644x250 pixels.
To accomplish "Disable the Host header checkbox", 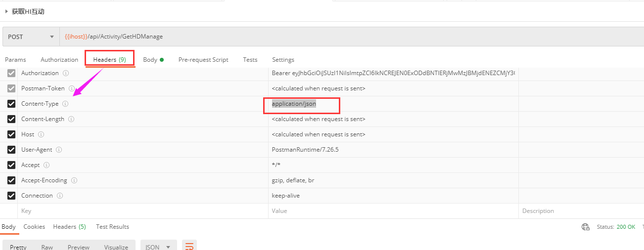I will 11,134.
